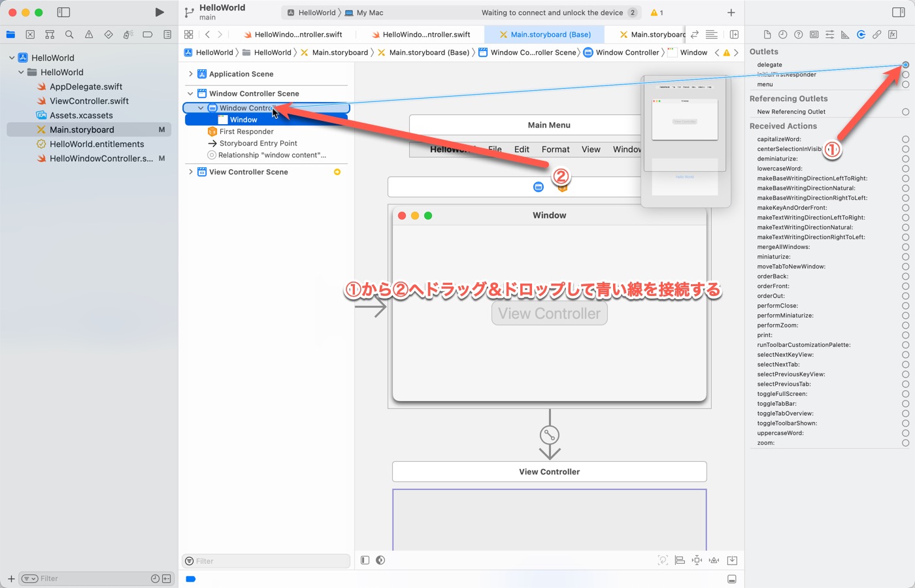Open the History inspector clock icon
Image resolution: width=915 pixels, height=588 pixels.
pos(782,35)
